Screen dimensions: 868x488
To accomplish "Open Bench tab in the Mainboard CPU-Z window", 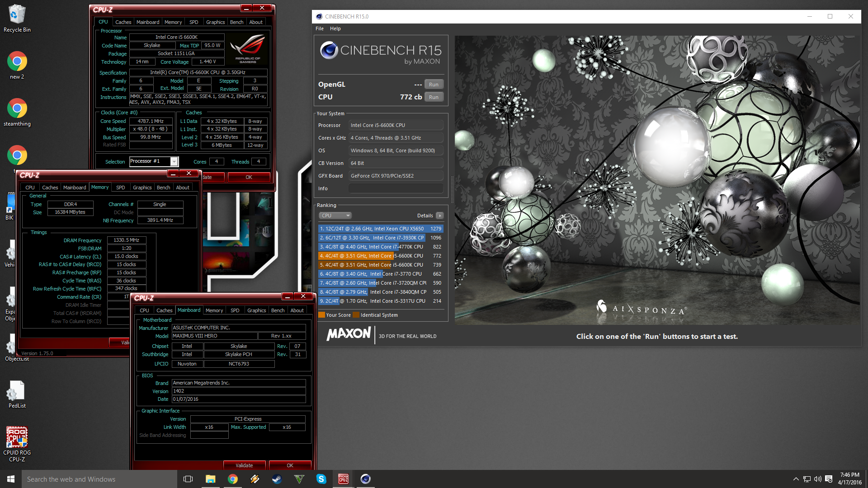I will (x=278, y=310).
